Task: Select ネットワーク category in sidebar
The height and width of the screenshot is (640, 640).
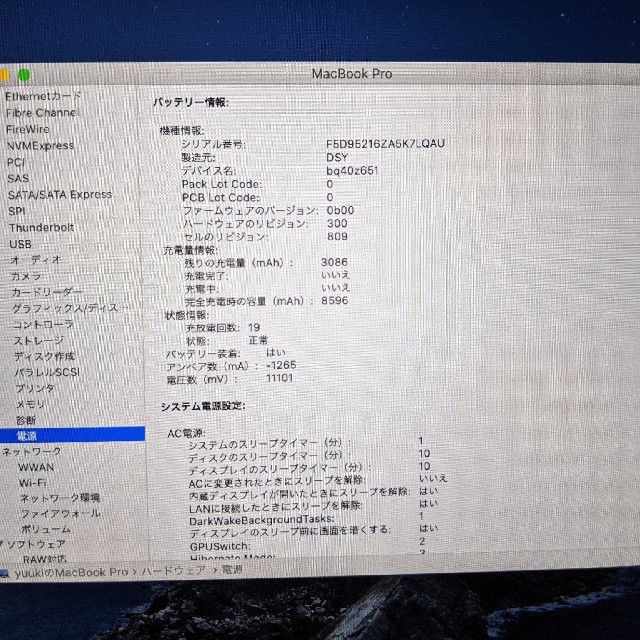Action: pos(32,451)
